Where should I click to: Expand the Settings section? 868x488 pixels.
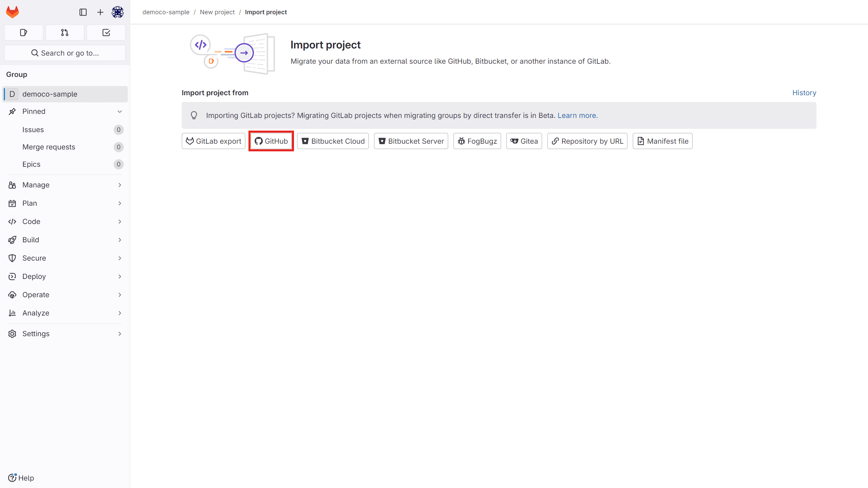tap(65, 334)
